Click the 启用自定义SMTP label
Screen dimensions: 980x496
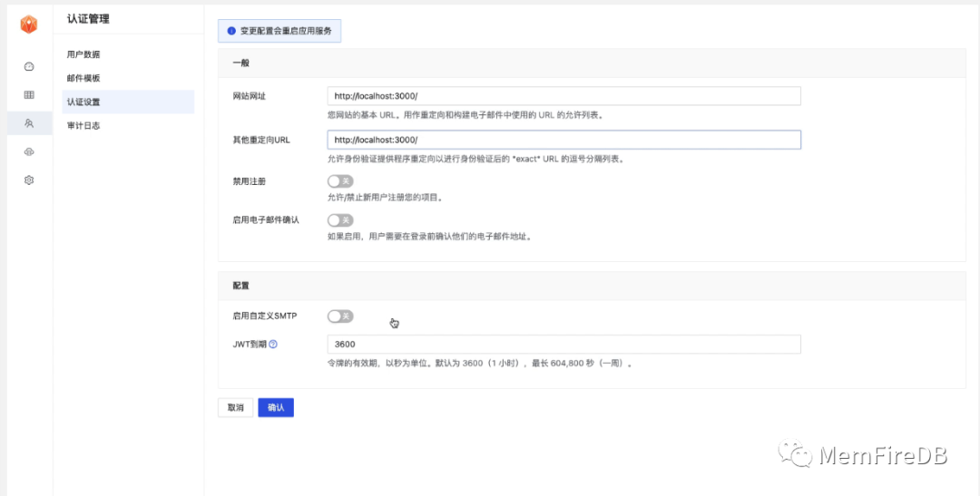pos(265,316)
